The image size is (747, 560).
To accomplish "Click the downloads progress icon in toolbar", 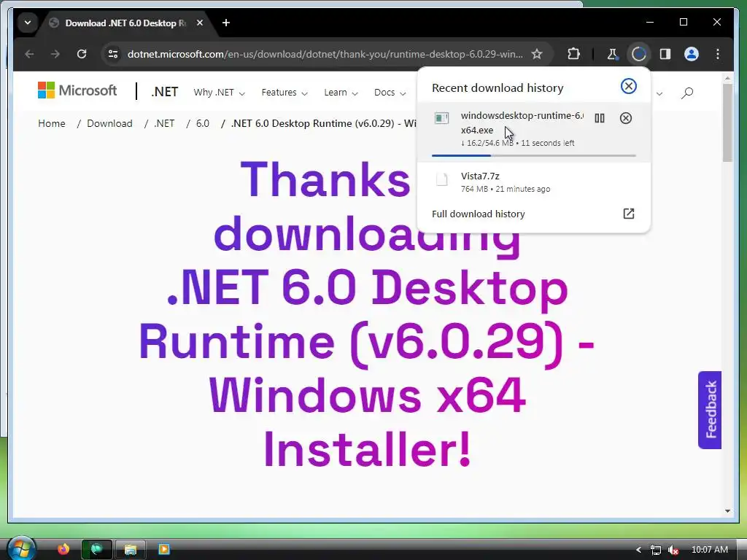I will click(x=638, y=54).
